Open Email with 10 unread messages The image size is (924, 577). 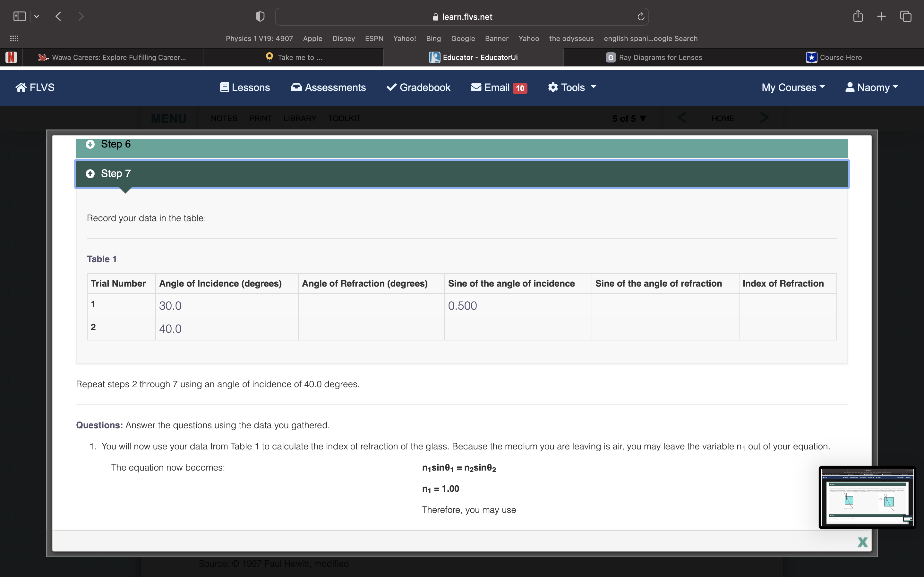pos(499,88)
